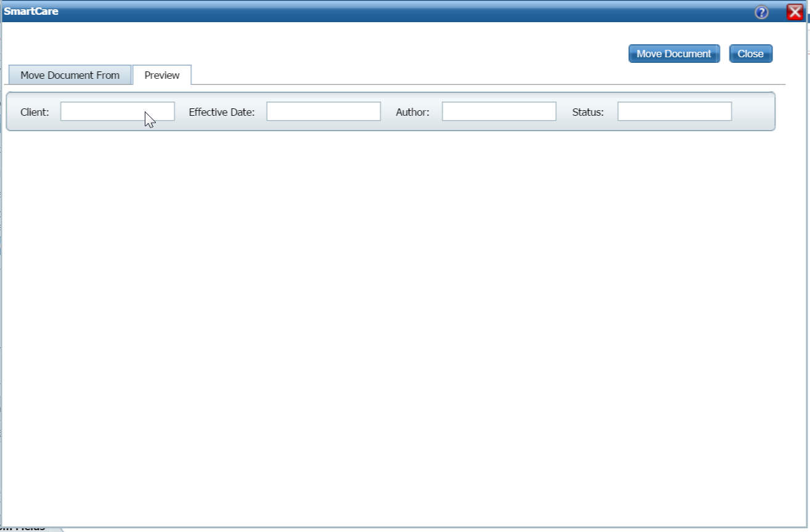Focus the Client input field
The width and height of the screenshot is (810, 532).
pyautogui.click(x=117, y=111)
